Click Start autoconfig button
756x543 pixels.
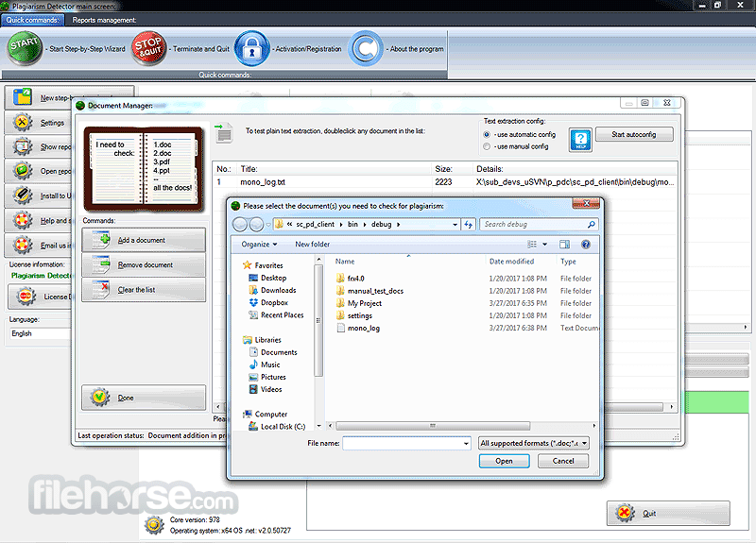click(634, 134)
